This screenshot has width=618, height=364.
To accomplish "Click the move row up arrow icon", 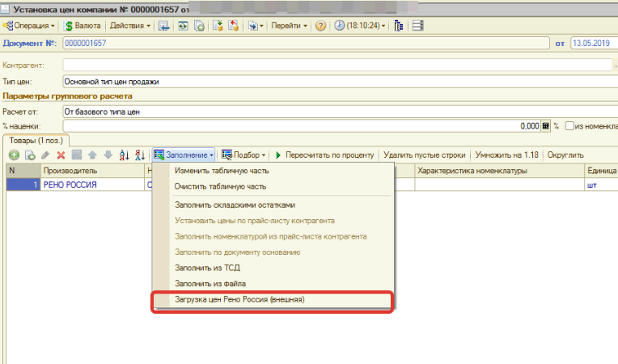I will click(x=93, y=154).
